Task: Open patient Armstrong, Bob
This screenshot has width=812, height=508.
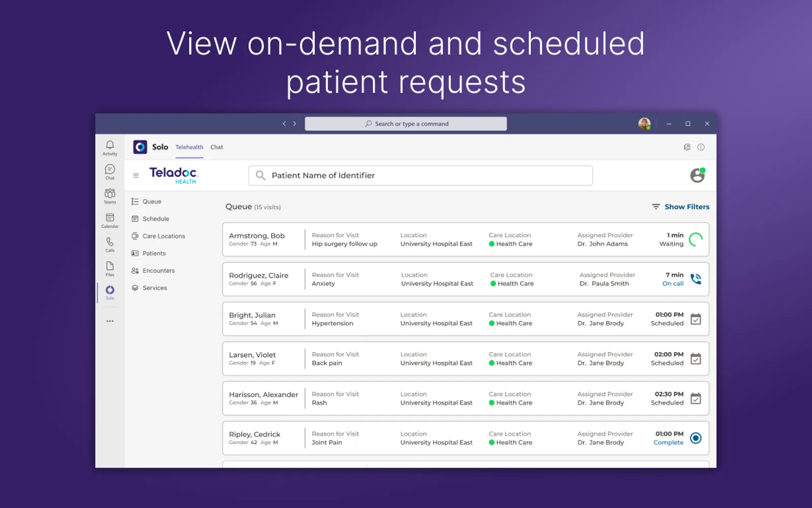Action: point(257,236)
